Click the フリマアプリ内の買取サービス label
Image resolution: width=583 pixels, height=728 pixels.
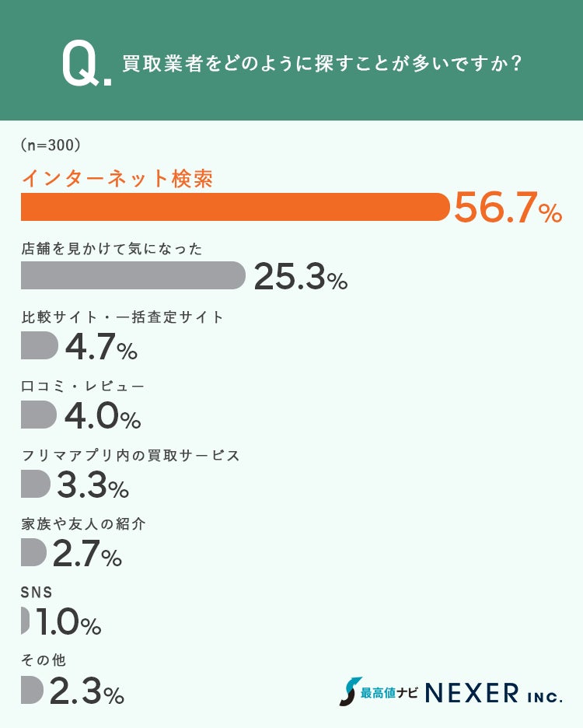point(131,455)
